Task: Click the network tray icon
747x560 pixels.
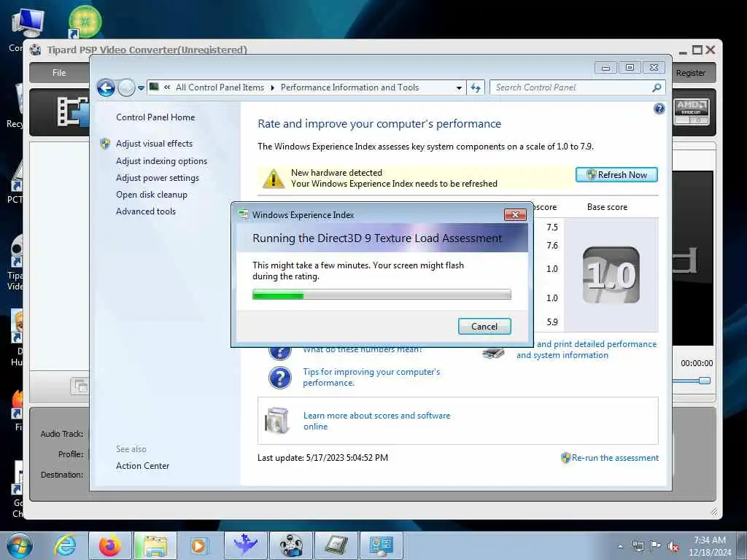Action: (x=638, y=546)
